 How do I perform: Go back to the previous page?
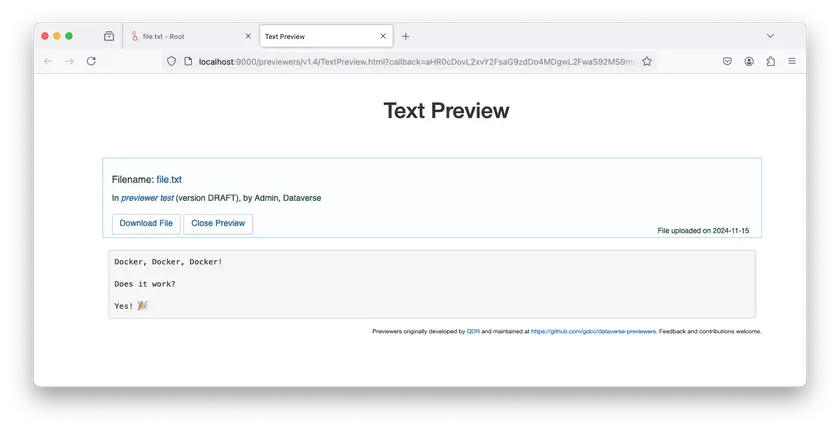(x=47, y=61)
